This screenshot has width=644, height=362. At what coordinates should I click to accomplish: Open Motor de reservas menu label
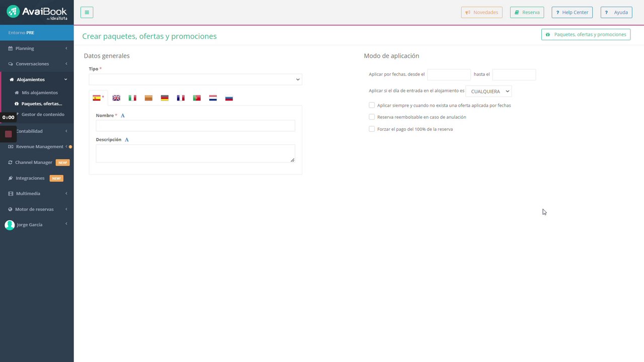pos(34,209)
